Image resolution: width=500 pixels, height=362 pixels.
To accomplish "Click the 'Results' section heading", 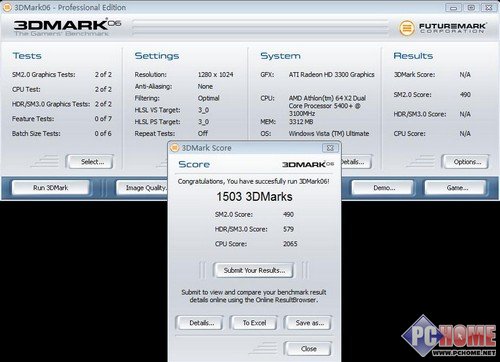I will pyautogui.click(x=413, y=56).
